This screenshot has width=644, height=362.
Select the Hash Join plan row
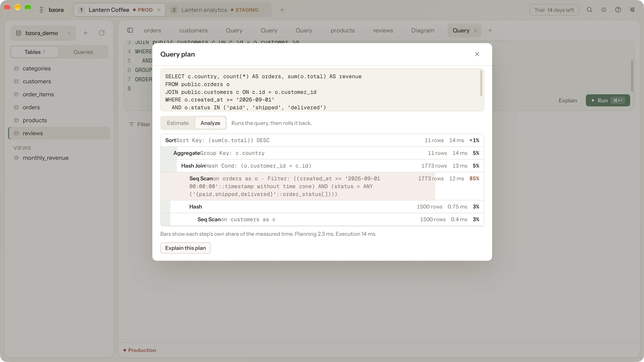pos(322,166)
